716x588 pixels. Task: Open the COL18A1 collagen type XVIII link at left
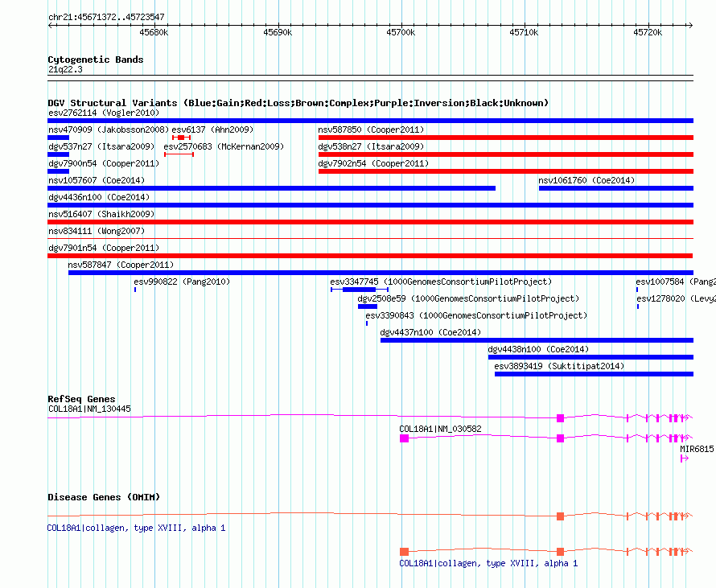[136, 528]
